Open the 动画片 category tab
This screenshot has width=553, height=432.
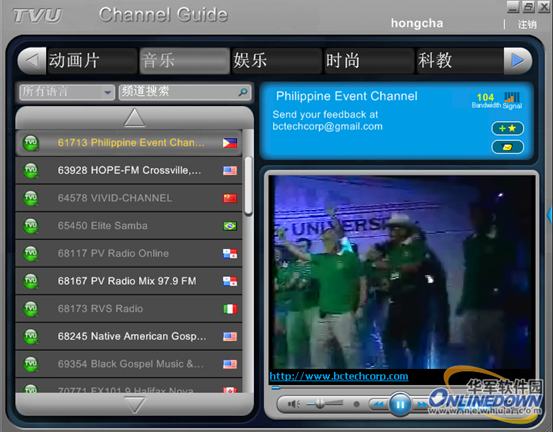(92, 61)
